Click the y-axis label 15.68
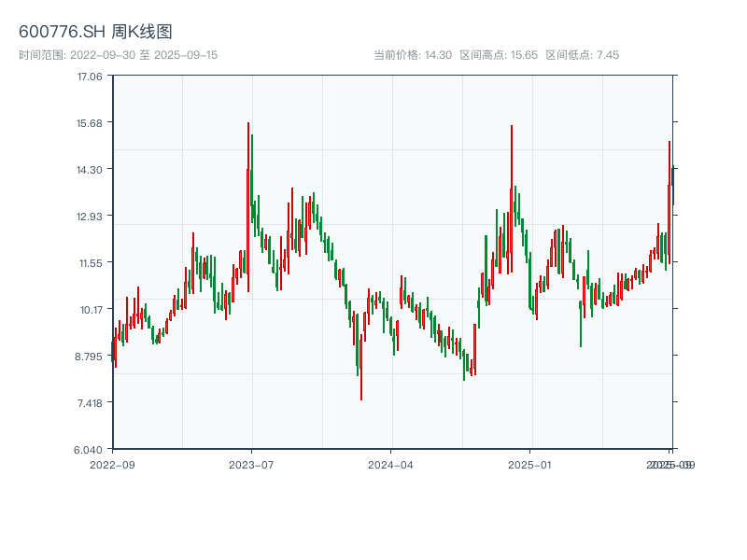Image resolution: width=747 pixels, height=560 pixels. pyautogui.click(x=90, y=123)
